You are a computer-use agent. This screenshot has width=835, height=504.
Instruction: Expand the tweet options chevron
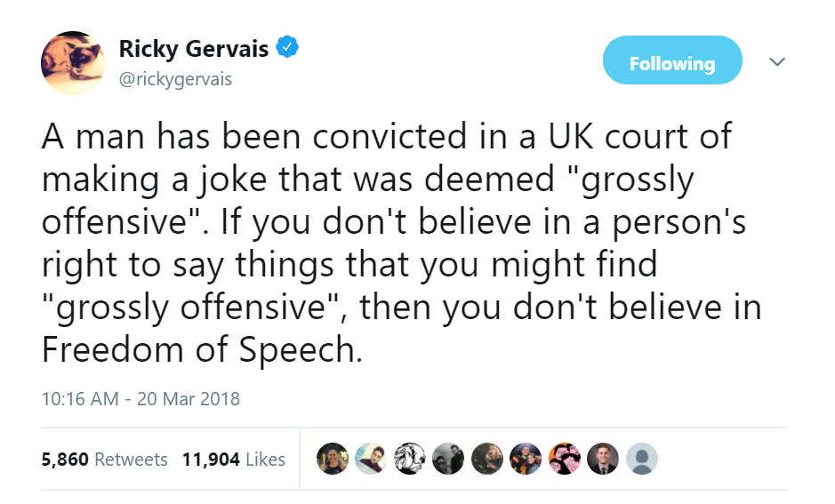tap(777, 61)
